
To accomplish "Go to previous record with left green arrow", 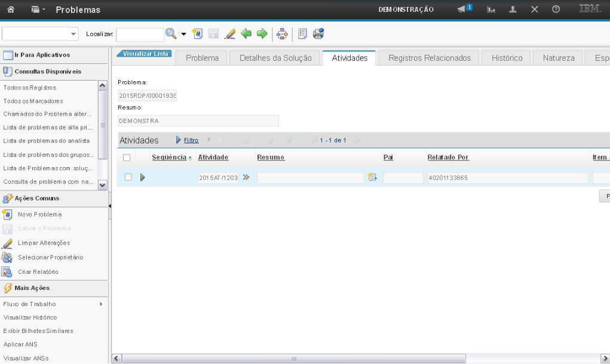I will coord(246,34).
